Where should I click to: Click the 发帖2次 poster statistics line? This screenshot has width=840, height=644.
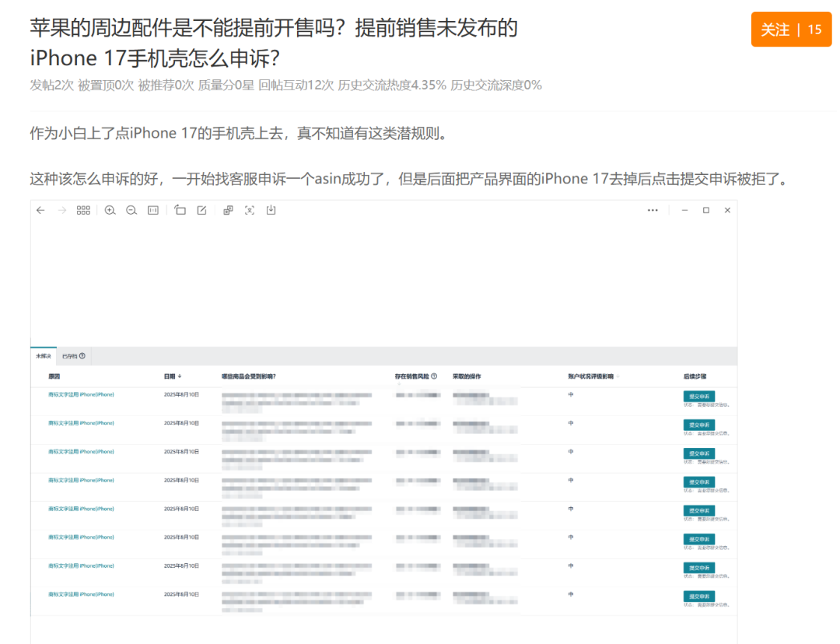click(285, 86)
